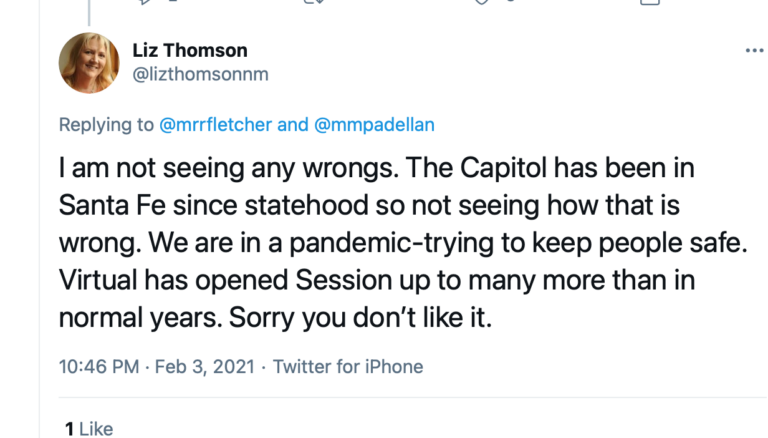
Task: Click Liz Thomson's profile picture
Action: click(90, 63)
